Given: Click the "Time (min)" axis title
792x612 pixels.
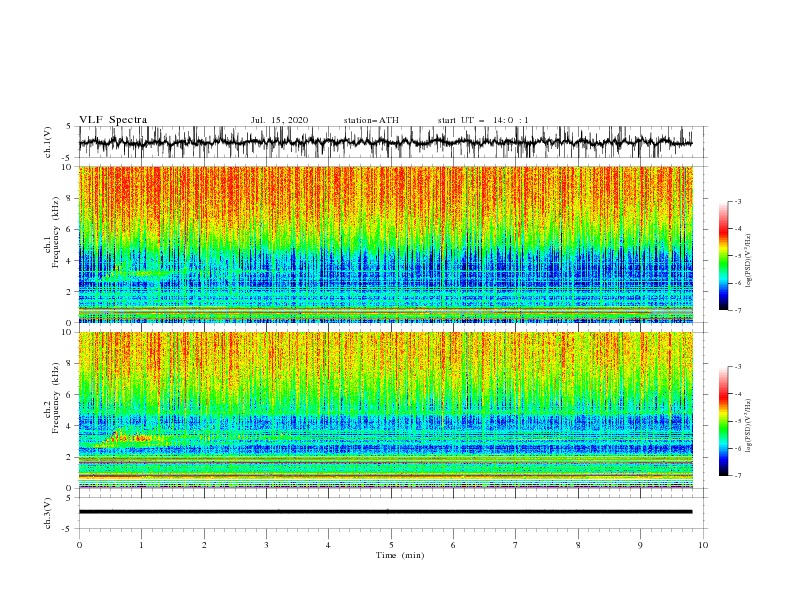Looking at the screenshot, I should (400, 555).
